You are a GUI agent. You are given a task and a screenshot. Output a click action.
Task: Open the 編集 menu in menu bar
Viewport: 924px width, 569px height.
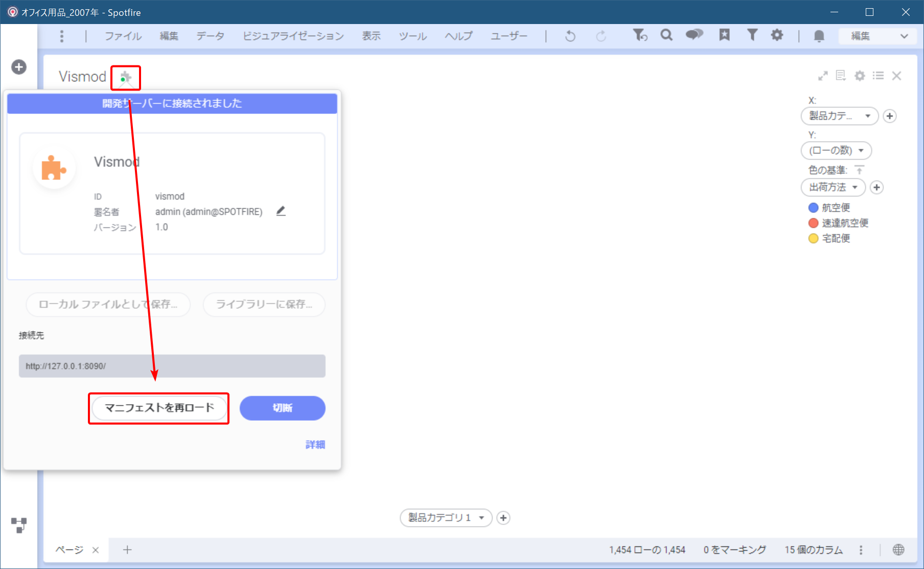pyautogui.click(x=169, y=36)
